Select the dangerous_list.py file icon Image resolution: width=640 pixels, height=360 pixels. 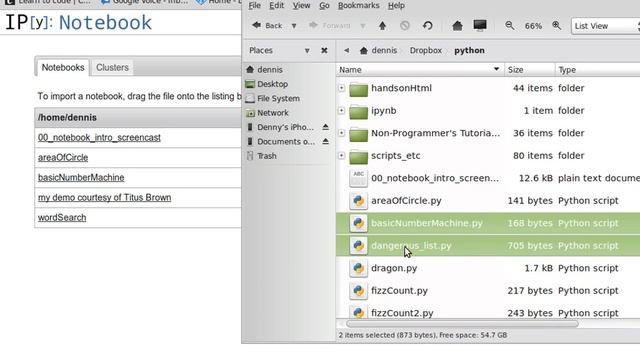358,246
